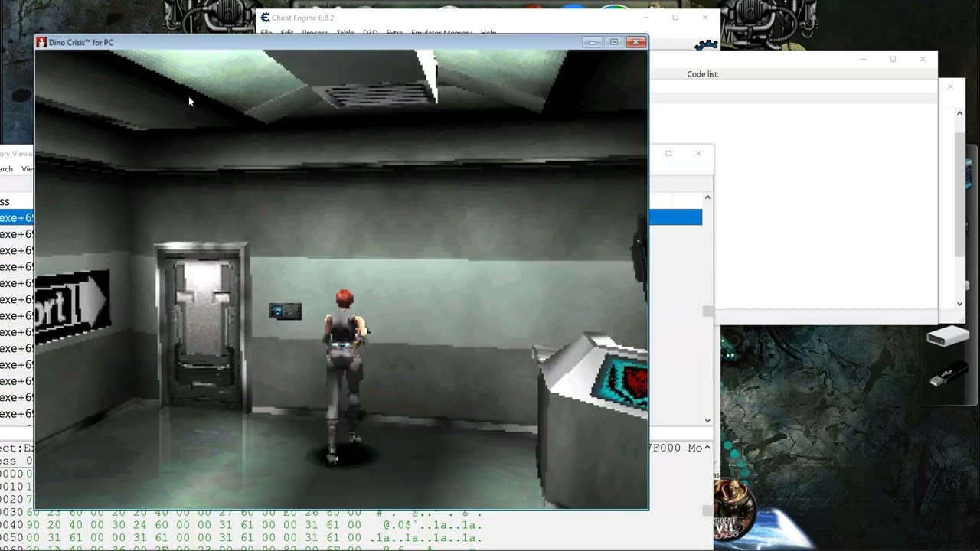Click the "Code list:" label
The height and width of the screenshot is (551, 980).
(x=702, y=74)
